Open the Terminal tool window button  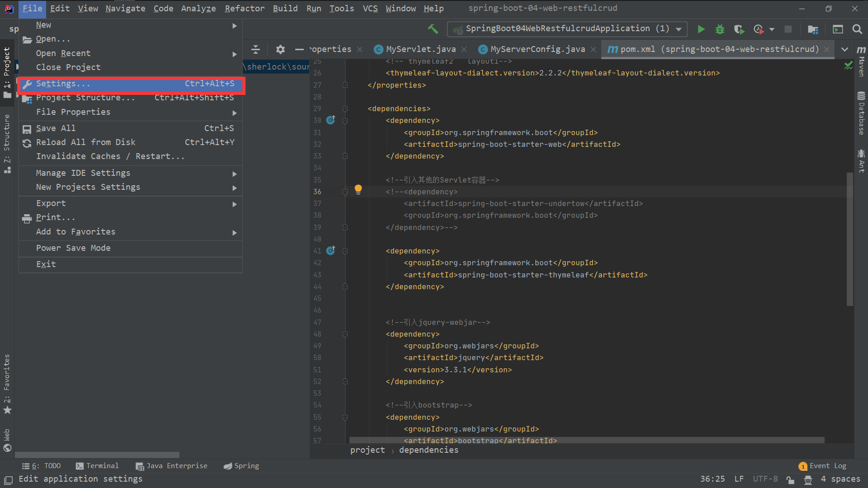click(x=97, y=466)
